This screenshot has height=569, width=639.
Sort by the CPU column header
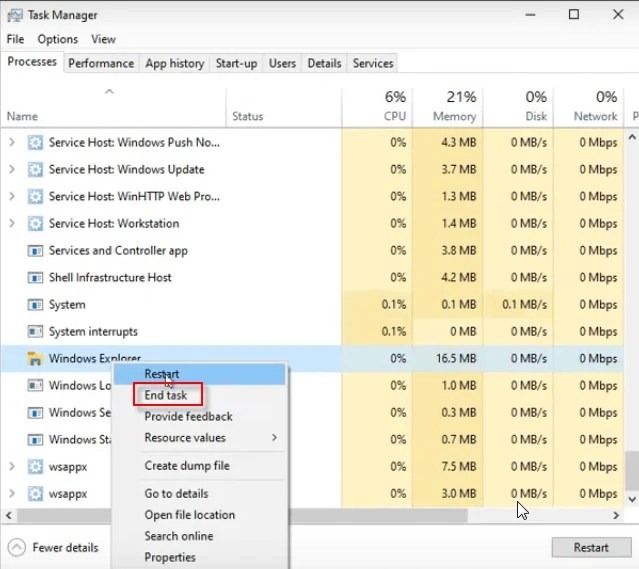pos(377,108)
